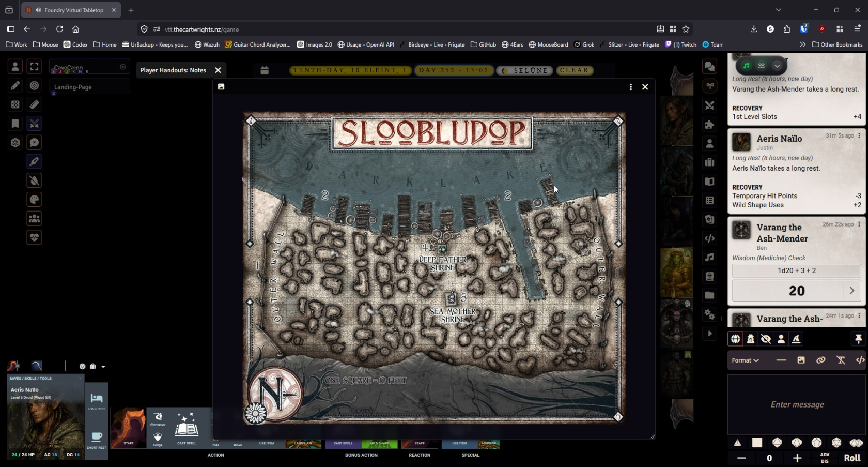Click the broadcast signal sidebar icon
The height and width of the screenshot is (467, 868).
click(710, 86)
